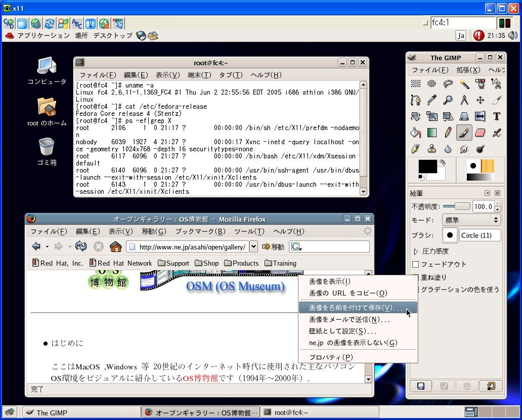Select the Smudge finger tool
The height and width of the screenshot is (420, 522).
point(464,149)
